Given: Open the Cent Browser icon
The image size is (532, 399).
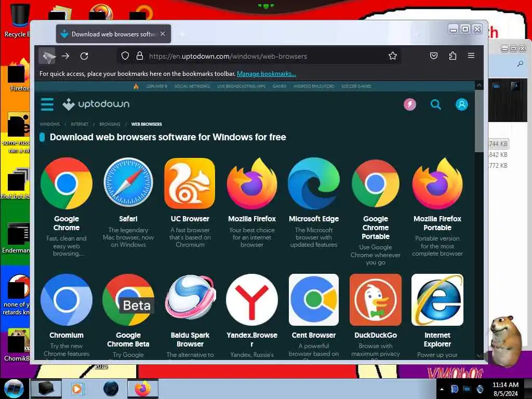Looking at the screenshot, I should (x=313, y=300).
